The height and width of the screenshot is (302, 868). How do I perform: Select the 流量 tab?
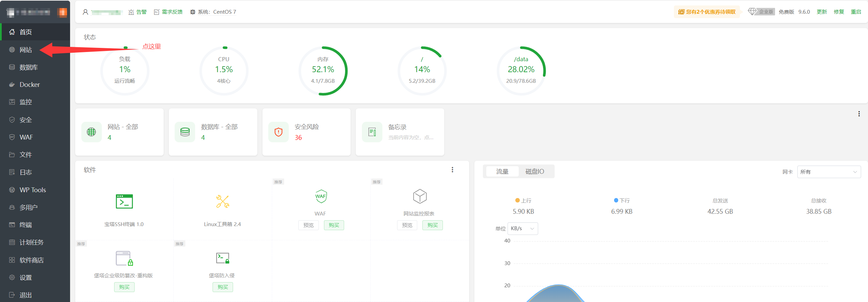(502, 171)
